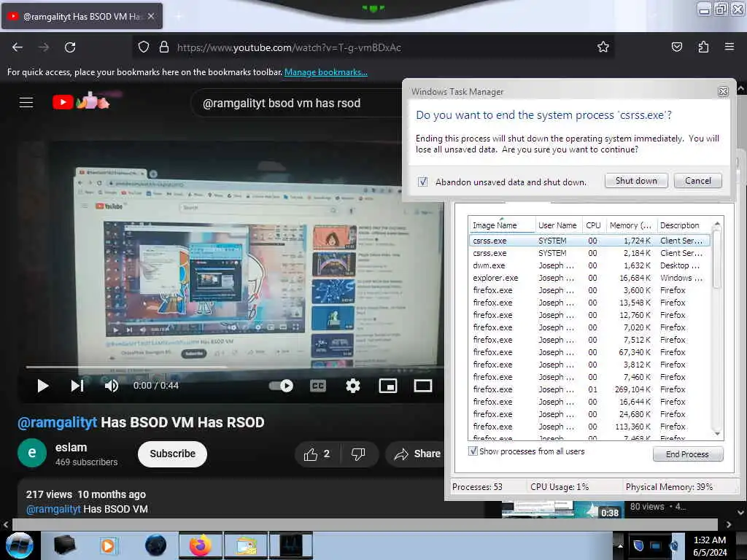Open the Firefox extensions puzzle icon
Screen dimensions: 747x560
point(703,47)
